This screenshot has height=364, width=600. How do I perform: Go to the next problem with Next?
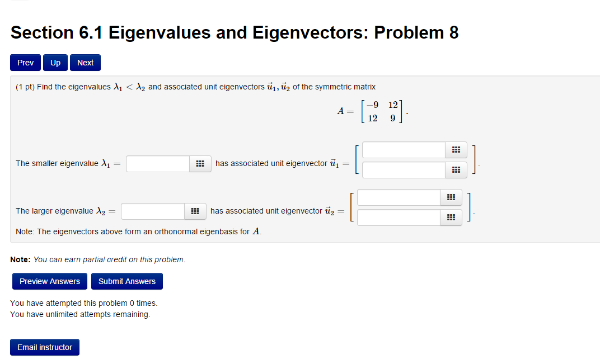(85, 62)
